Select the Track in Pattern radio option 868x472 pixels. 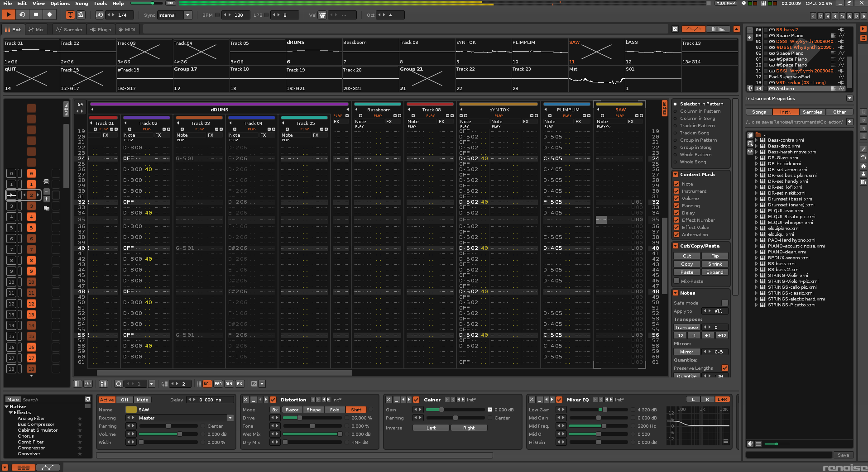click(675, 126)
